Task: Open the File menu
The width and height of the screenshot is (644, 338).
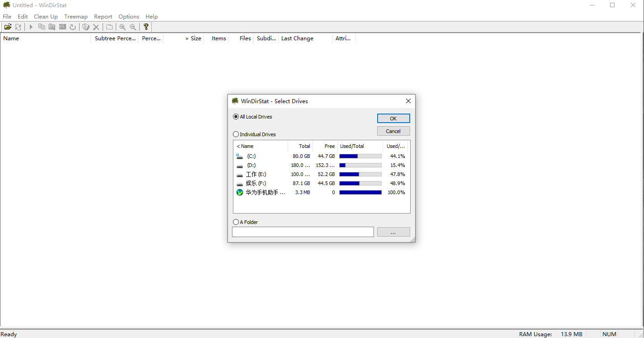Action: point(7,16)
